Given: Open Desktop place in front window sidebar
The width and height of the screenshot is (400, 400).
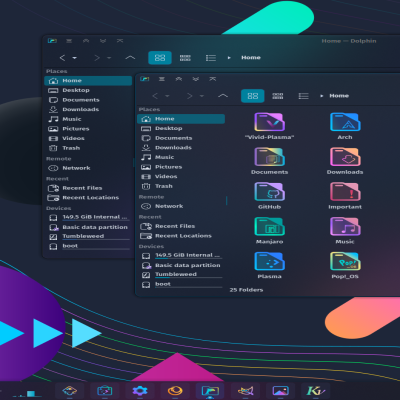Looking at the screenshot, I should [x=181, y=128].
